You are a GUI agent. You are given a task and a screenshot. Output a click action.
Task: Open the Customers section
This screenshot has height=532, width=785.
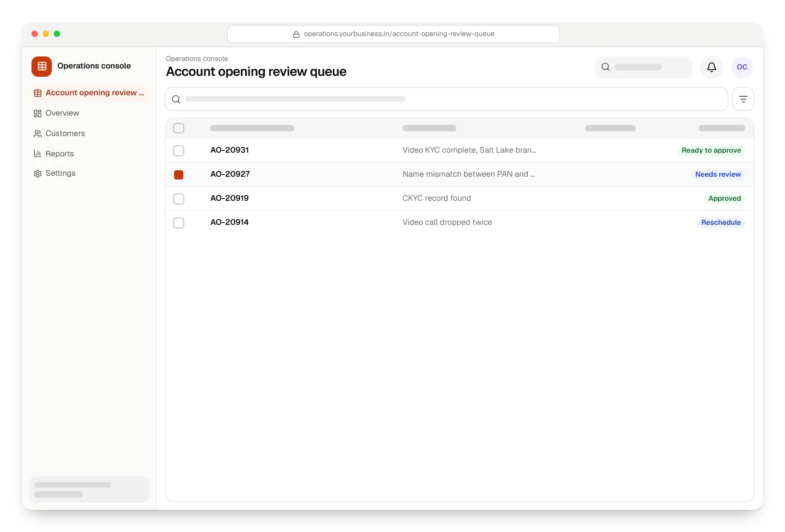coord(89,134)
